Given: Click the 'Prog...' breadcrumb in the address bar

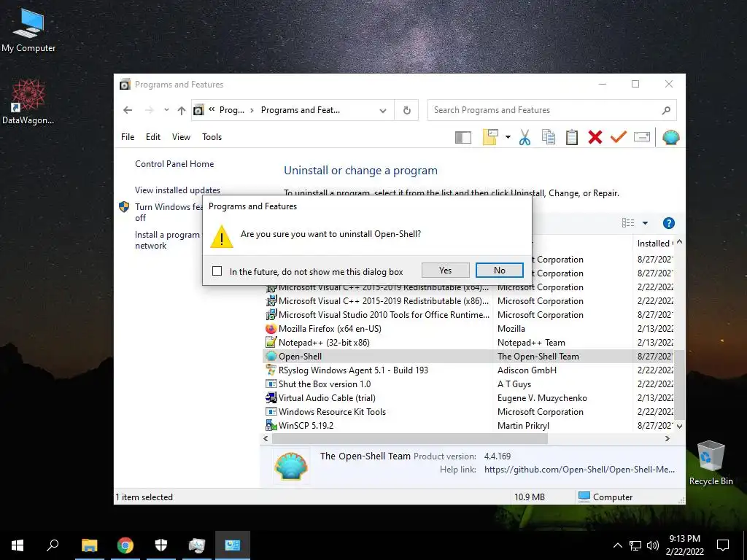Looking at the screenshot, I should (x=232, y=110).
